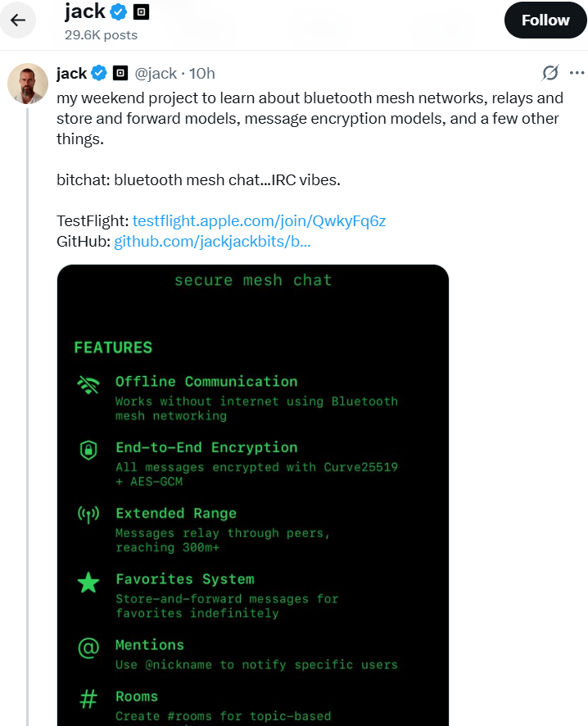Open the @jack handle link
Screen dimensions: 588x726
(x=155, y=74)
